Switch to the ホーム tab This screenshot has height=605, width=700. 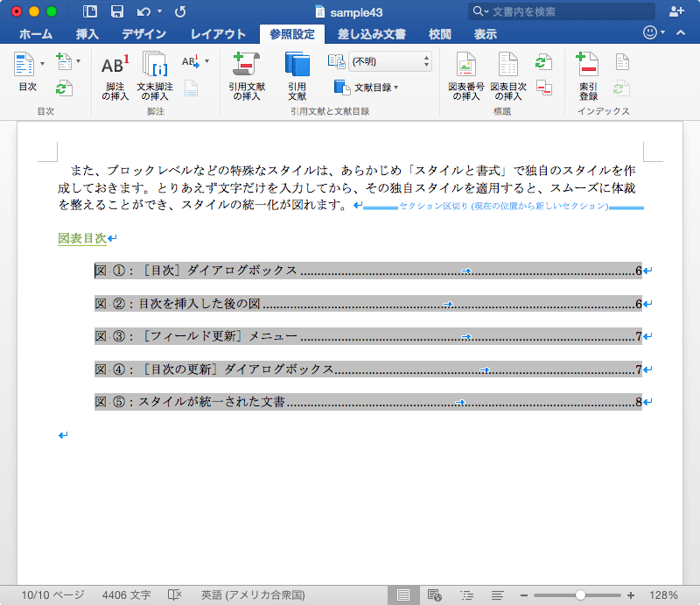(36, 34)
